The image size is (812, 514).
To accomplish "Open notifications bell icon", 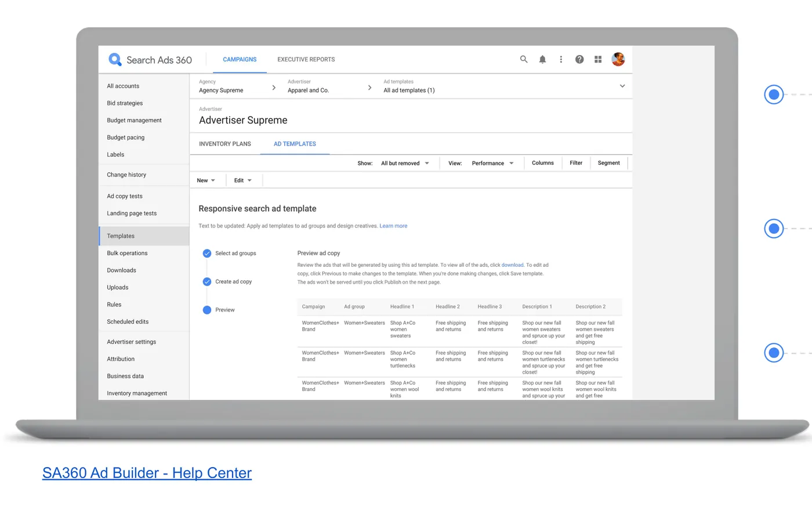I will 542,59.
